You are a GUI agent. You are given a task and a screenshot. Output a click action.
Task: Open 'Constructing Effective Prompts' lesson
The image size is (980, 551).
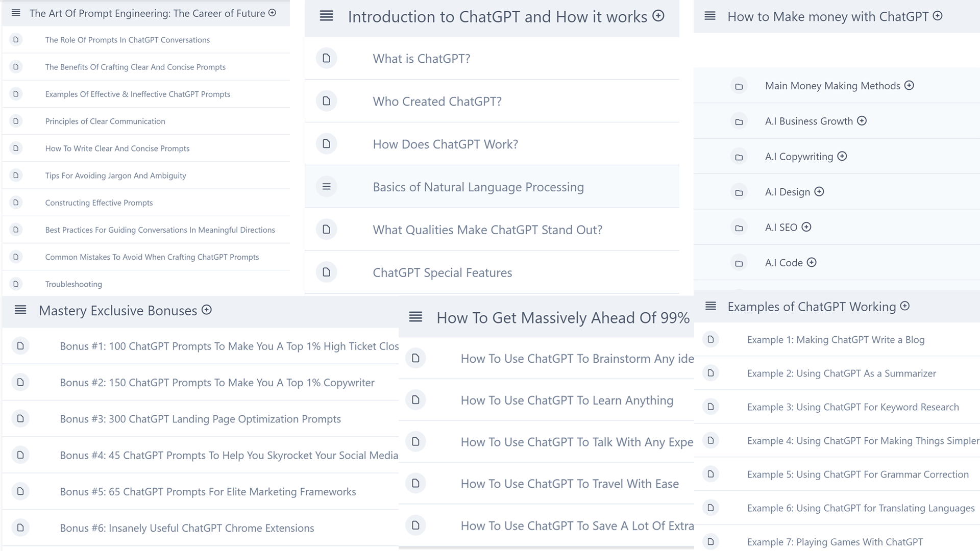click(99, 203)
